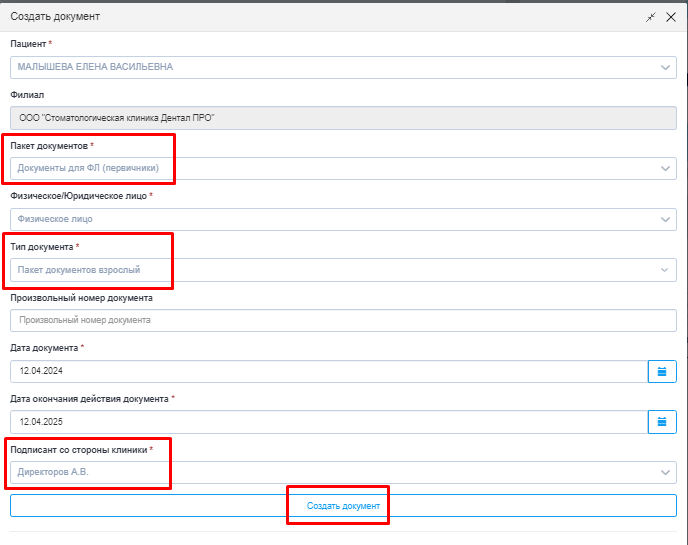
Task: Open the Тип документа dropdown
Action: 343,270
